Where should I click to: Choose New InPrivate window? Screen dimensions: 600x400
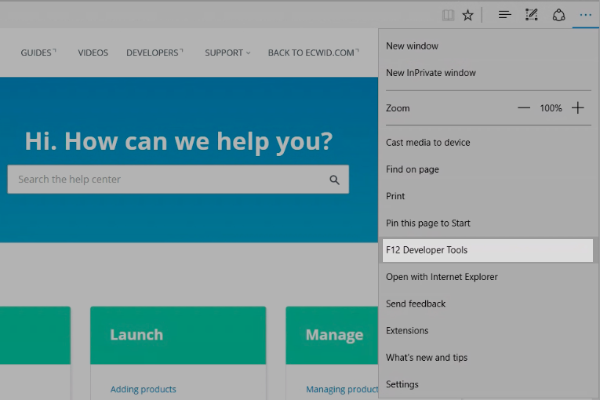tap(430, 73)
